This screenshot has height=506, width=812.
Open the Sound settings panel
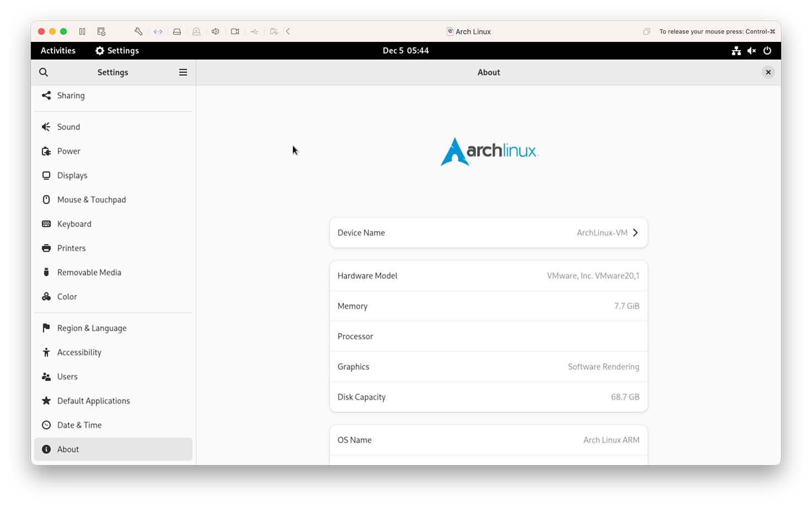(113, 127)
